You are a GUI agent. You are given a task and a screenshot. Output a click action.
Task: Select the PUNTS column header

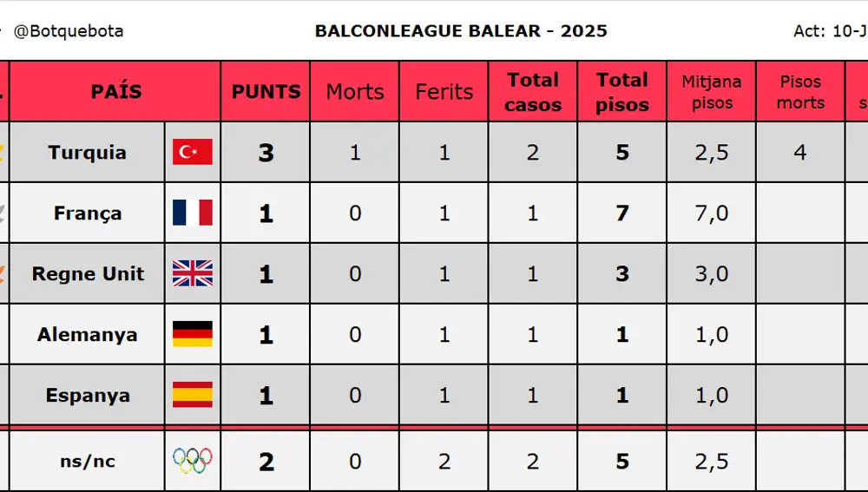266,91
